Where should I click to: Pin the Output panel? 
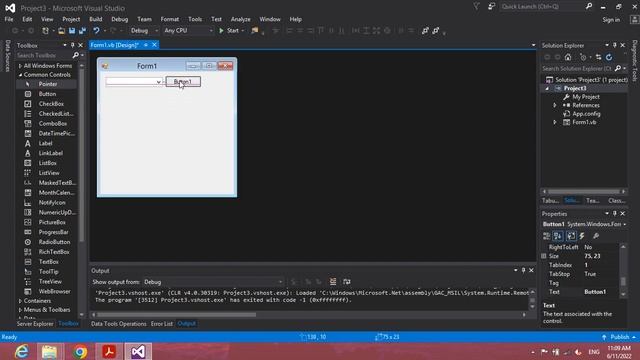(x=523, y=270)
